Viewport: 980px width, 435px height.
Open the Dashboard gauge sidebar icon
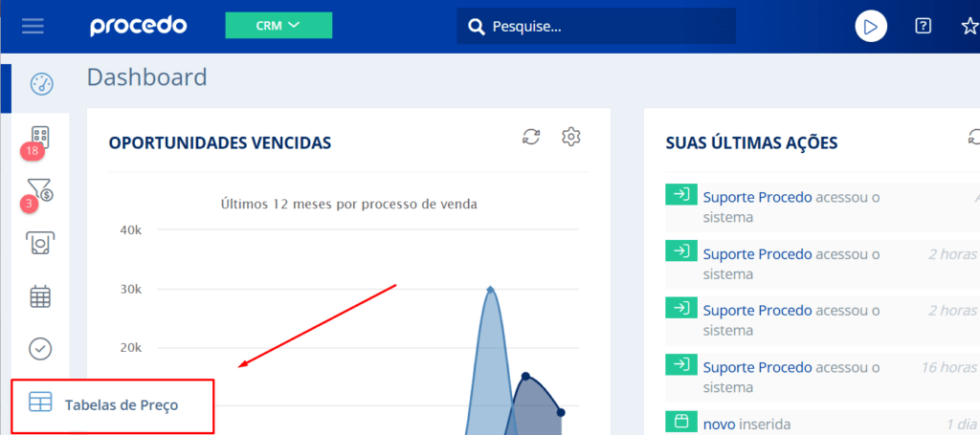tap(42, 83)
